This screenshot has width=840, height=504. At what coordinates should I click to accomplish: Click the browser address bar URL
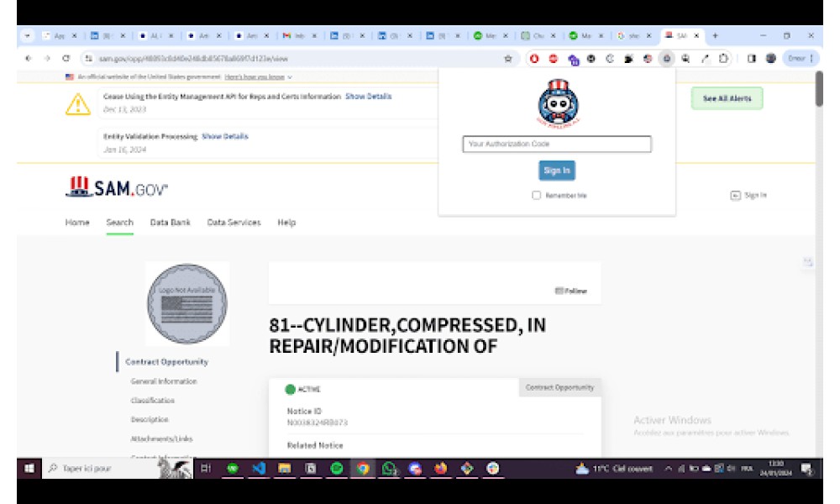click(x=193, y=59)
